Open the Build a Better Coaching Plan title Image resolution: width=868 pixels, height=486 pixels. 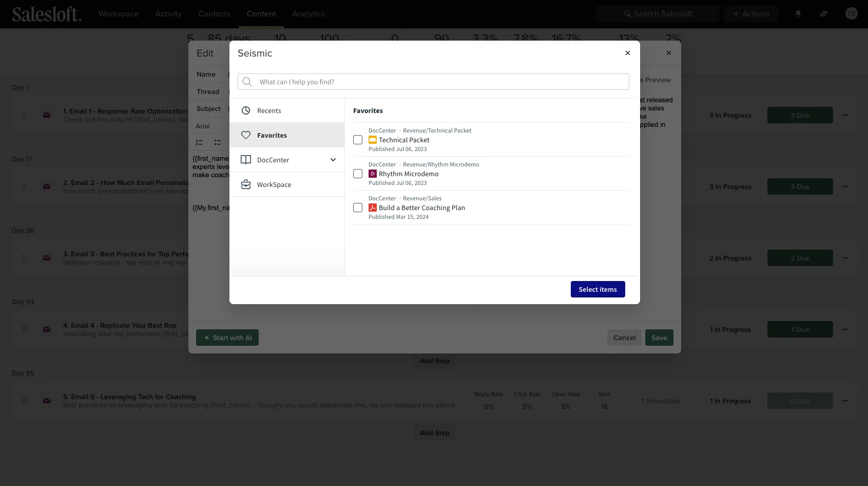[x=422, y=208]
